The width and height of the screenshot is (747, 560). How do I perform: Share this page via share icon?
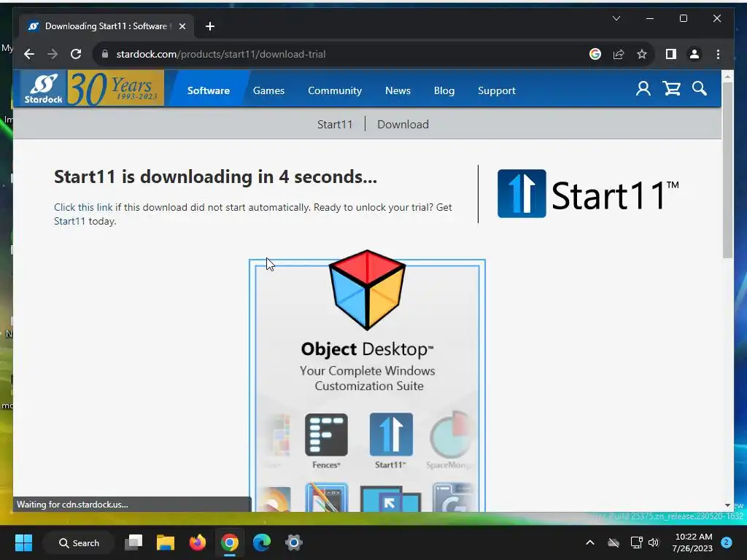(x=619, y=54)
